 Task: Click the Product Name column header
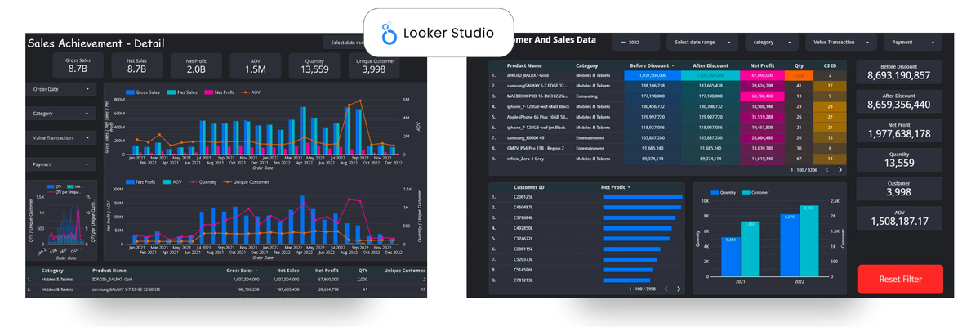pyautogui.click(x=523, y=65)
